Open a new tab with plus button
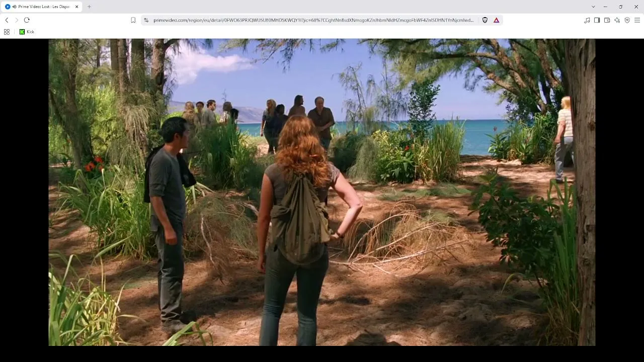The image size is (644, 362). coord(89,7)
